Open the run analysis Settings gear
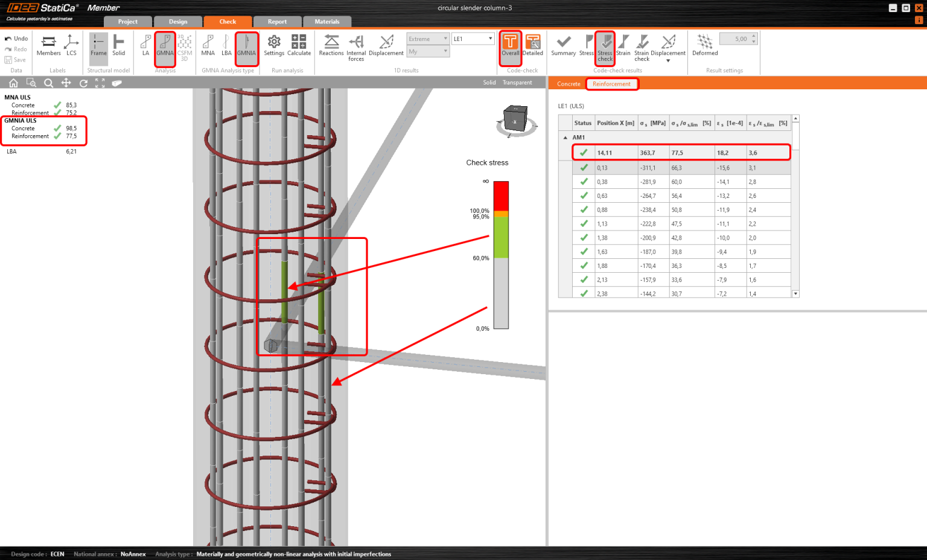Image resolution: width=927 pixels, height=560 pixels. click(274, 47)
